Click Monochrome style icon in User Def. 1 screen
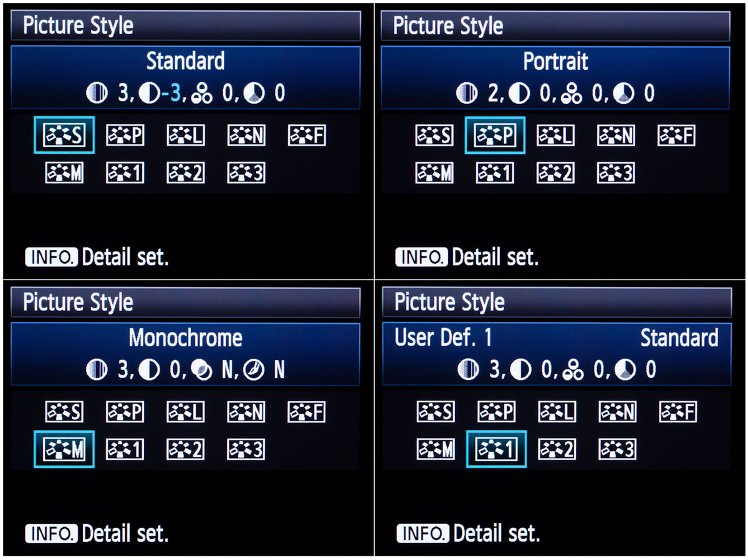This screenshot has height=560, width=748. click(x=436, y=449)
